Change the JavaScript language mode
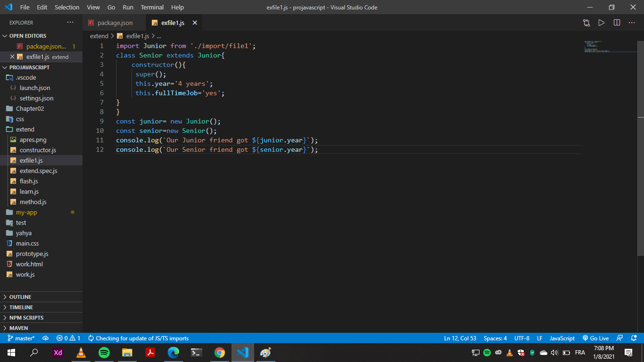 (x=561, y=338)
